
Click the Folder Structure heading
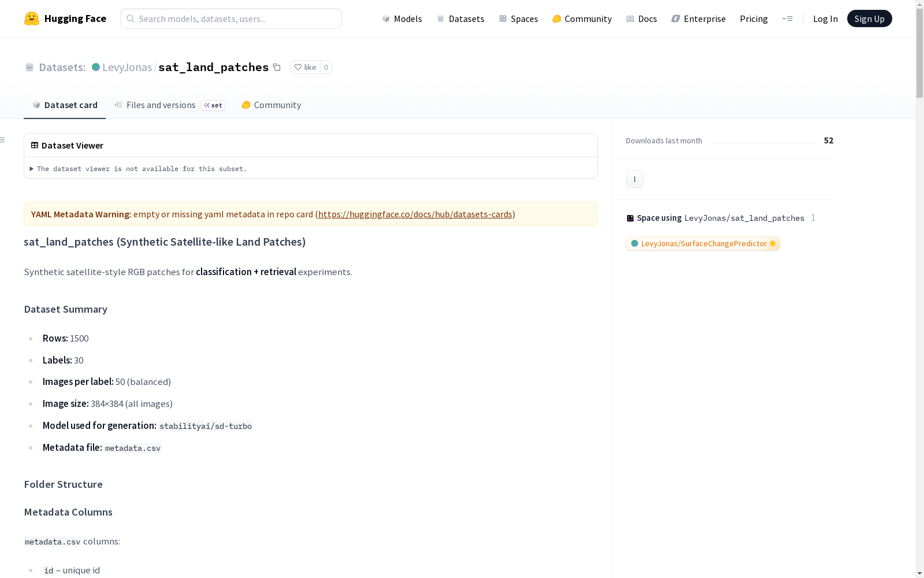(64, 484)
